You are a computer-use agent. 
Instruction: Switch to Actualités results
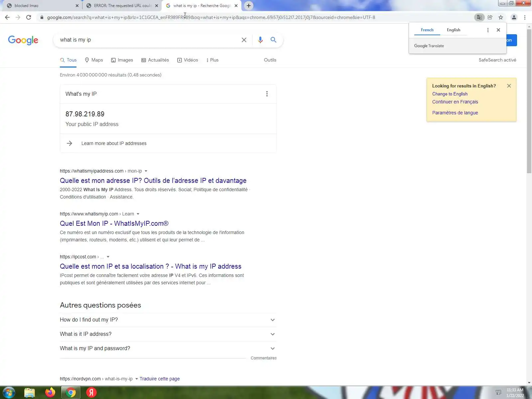point(155,60)
